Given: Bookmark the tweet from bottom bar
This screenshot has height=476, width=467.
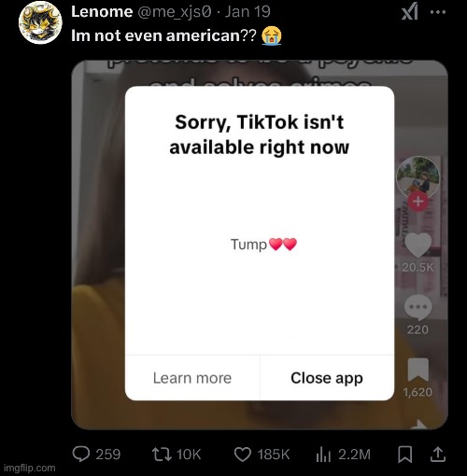Looking at the screenshot, I should click(405, 455).
